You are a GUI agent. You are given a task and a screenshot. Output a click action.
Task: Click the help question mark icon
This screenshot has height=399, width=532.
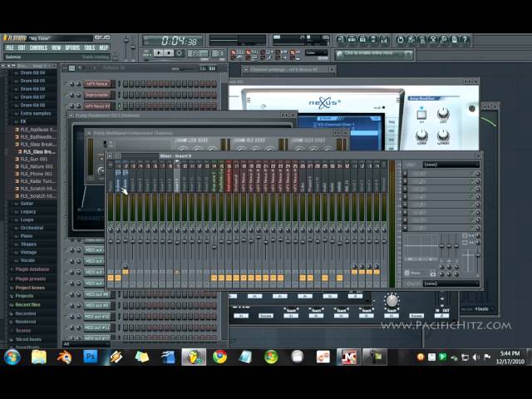[x=465, y=40]
